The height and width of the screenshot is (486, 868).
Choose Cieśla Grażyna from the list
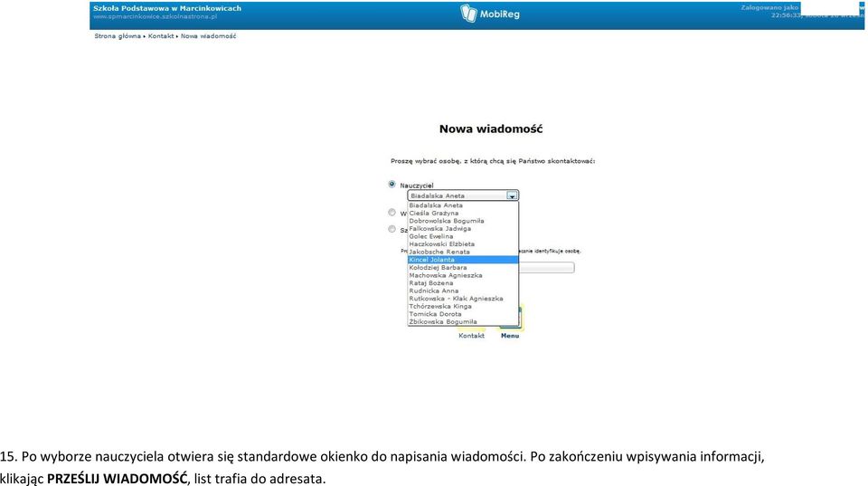pyautogui.click(x=463, y=214)
